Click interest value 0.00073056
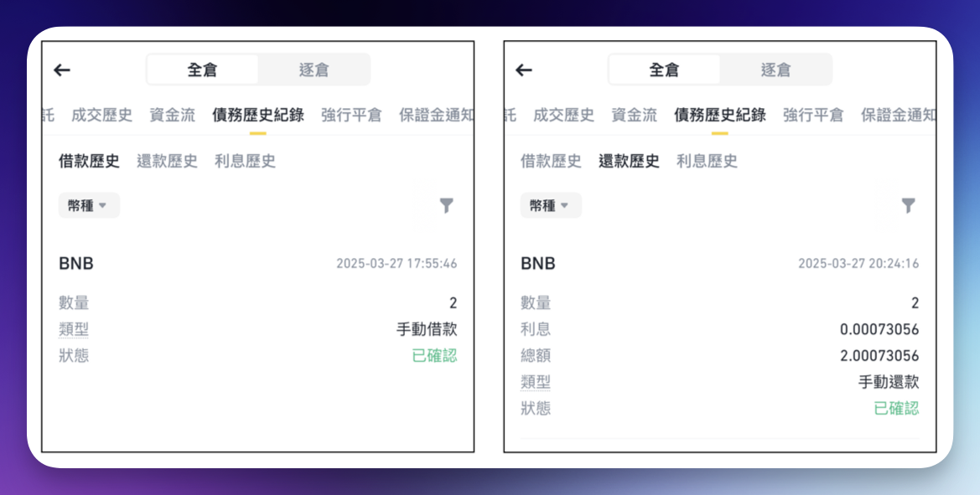The height and width of the screenshot is (495, 980). (x=879, y=329)
